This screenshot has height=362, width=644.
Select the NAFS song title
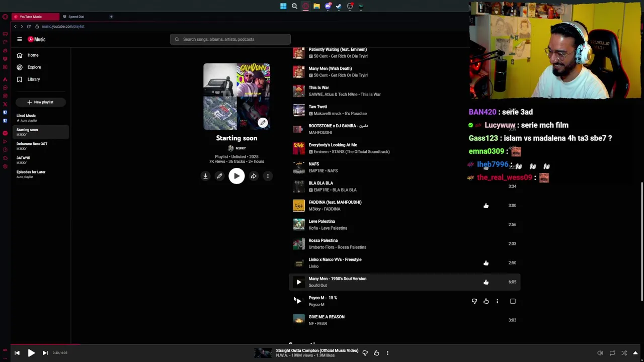click(x=314, y=164)
